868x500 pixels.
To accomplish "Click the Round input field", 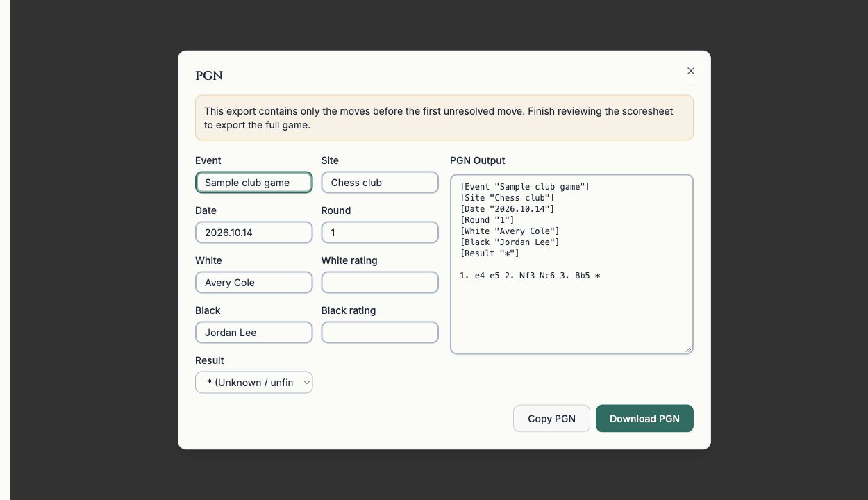I will [380, 233].
